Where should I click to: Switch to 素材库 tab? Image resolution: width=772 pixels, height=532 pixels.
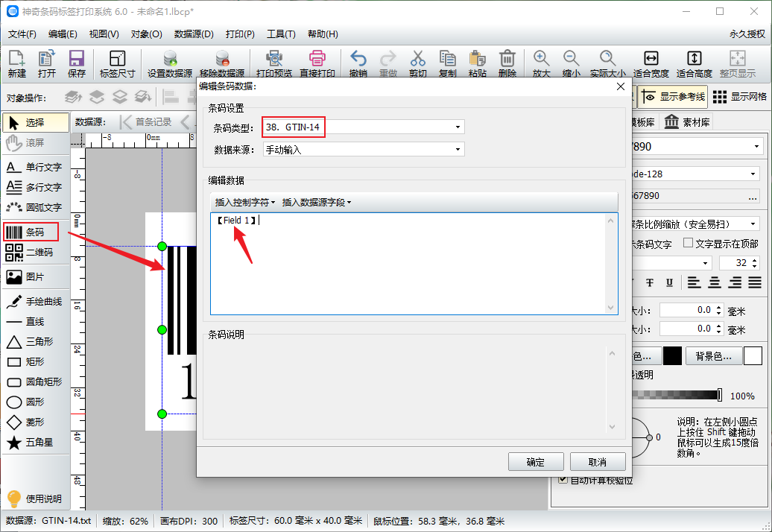pyautogui.click(x=687, y=122)
